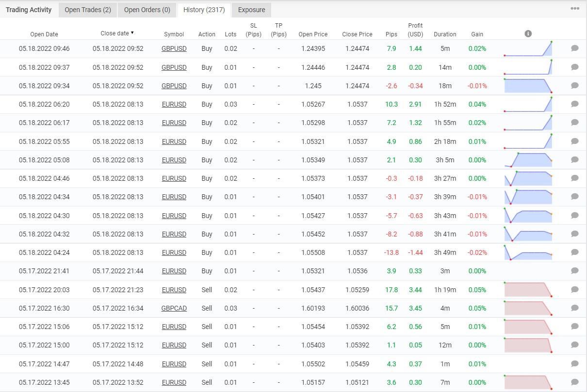Open EURUSD symbol link for 13:45 trade
Image resolution: width=587 pixels, height=392 pixels.
[174, 382]
